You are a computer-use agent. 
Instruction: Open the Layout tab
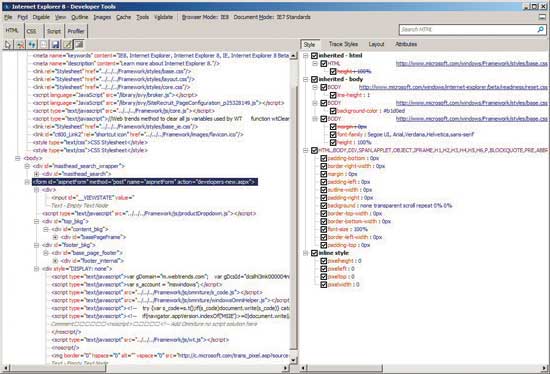point(376,44)
